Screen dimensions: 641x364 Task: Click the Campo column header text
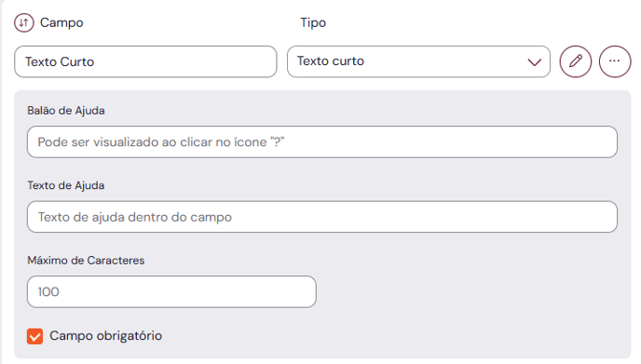pos(61,22)
